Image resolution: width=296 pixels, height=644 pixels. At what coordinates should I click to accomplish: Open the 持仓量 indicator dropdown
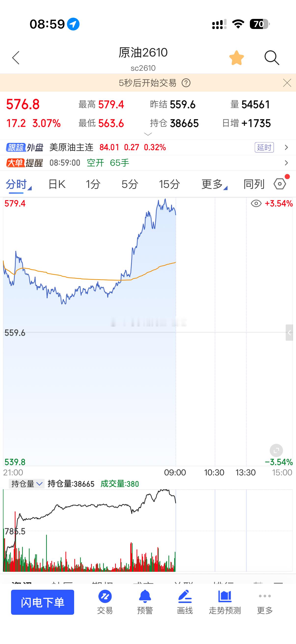point(27,484)
